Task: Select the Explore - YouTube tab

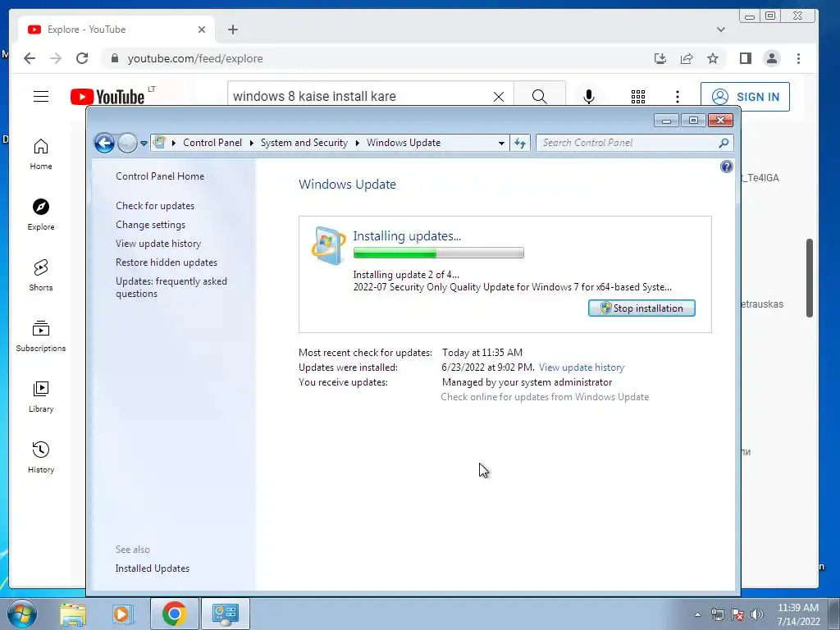Action: click(116, 30)
